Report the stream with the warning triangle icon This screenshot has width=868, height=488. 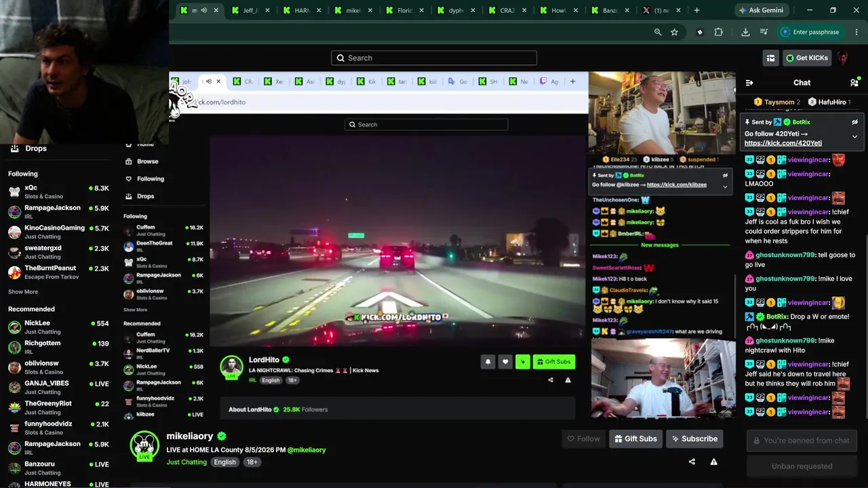713,462
